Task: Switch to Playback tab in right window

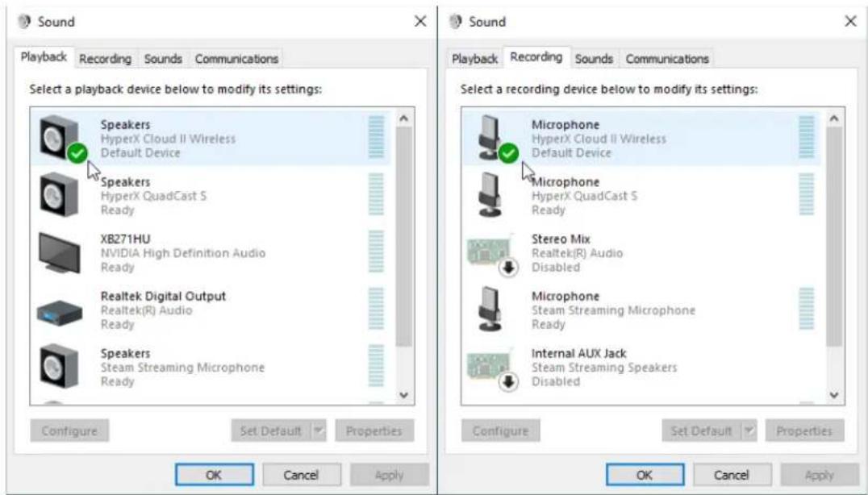Action: point(474,59)
